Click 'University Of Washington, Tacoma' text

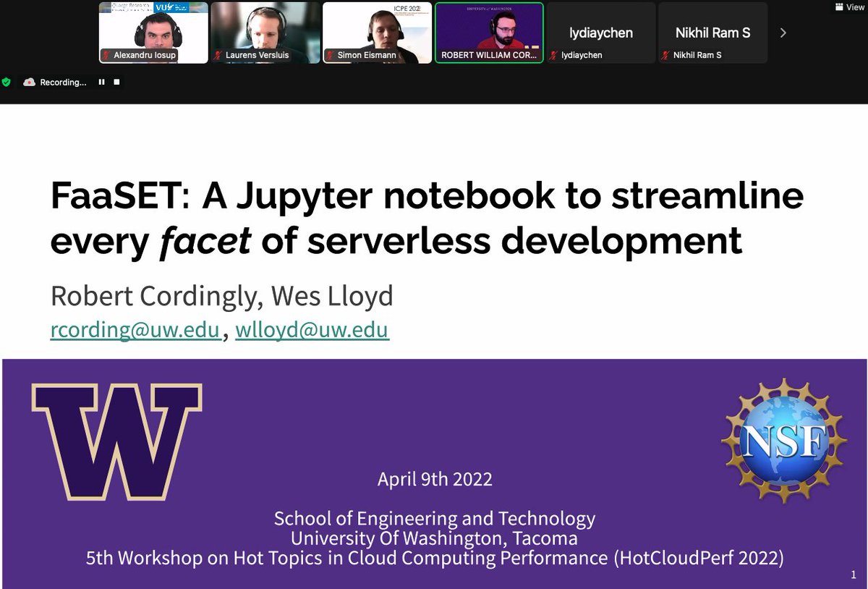[435, 538]
